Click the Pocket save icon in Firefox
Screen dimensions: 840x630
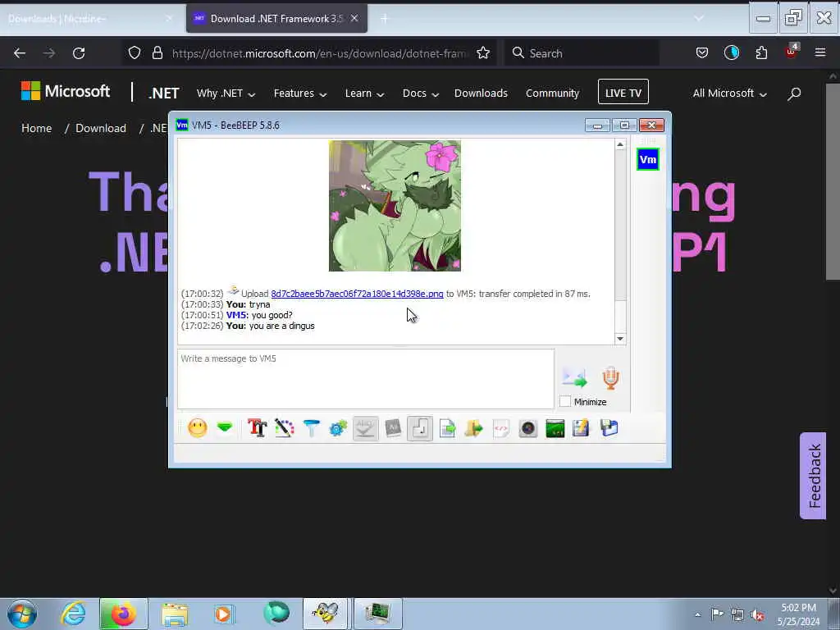[x=702, y=52]
